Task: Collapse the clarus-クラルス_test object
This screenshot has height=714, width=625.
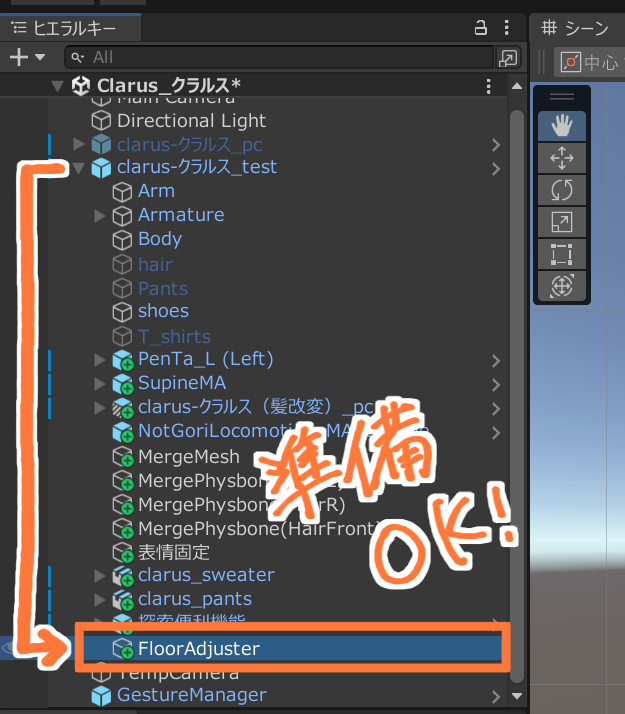Action: [x=79, y=167]
